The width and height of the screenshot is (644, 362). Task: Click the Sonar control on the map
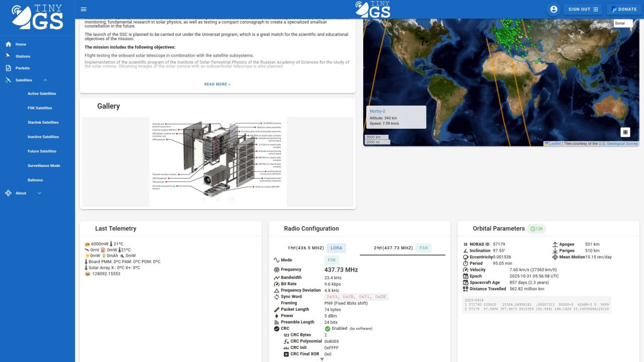click(623, 23)
